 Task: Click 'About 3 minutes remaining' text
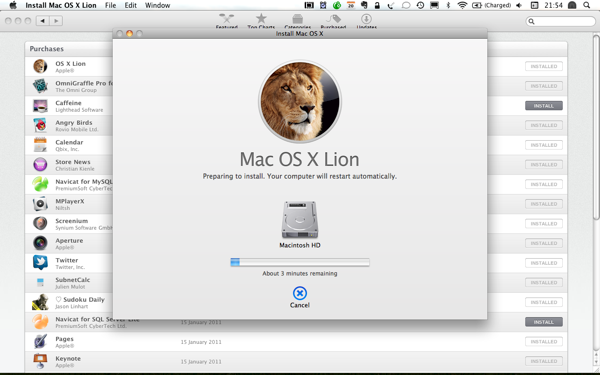pyautogui.click(x=300, y=273)
